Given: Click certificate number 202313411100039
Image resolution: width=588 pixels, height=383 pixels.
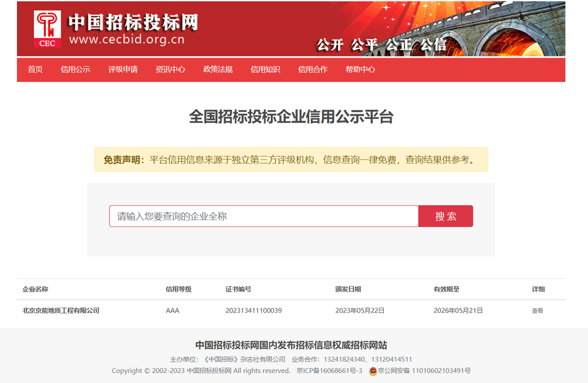Looking at the screenshot, I should pyautogui.click(x=253, y=311).
